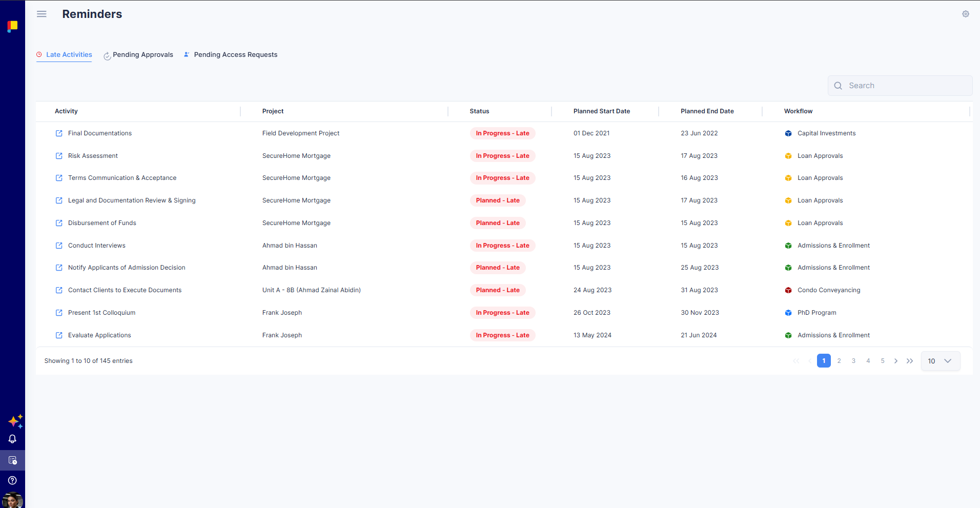Image resolution: width=980 pixels, height=508 pixels.
Task: Sort by Workflow column header
Action: coord(798,111)
